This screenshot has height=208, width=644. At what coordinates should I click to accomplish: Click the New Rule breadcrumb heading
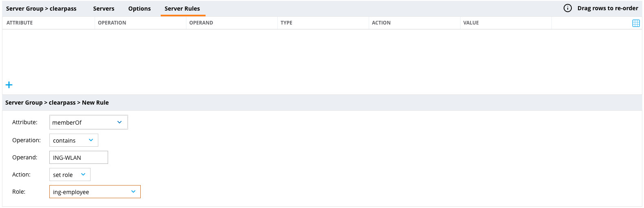pyautogui.click(x=95, y=103)
